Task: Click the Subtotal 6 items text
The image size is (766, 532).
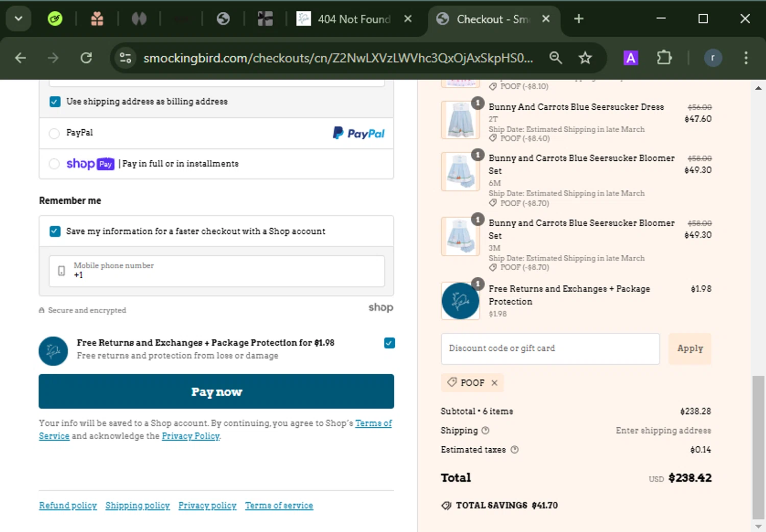Action: point(477,412)
